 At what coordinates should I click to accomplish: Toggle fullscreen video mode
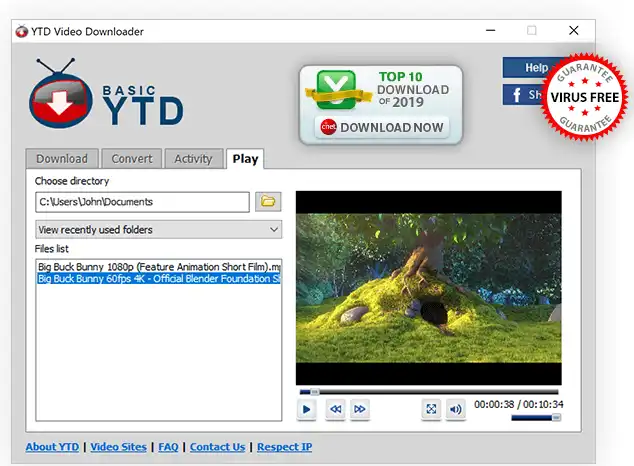431,409
